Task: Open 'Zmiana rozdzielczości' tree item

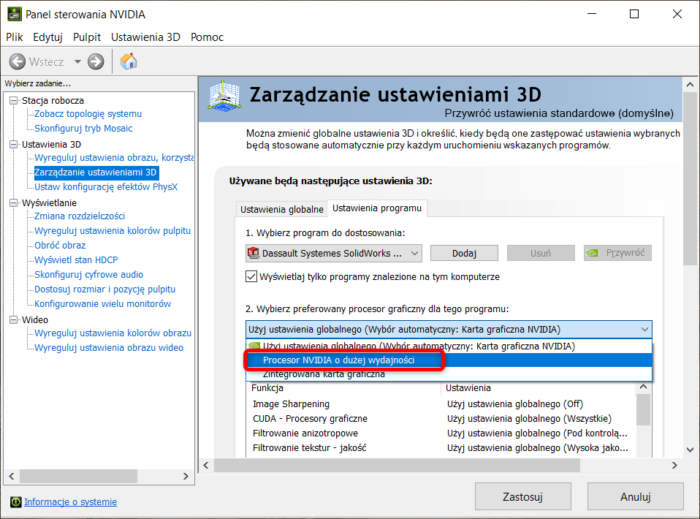Action: (x=79, y=216)
